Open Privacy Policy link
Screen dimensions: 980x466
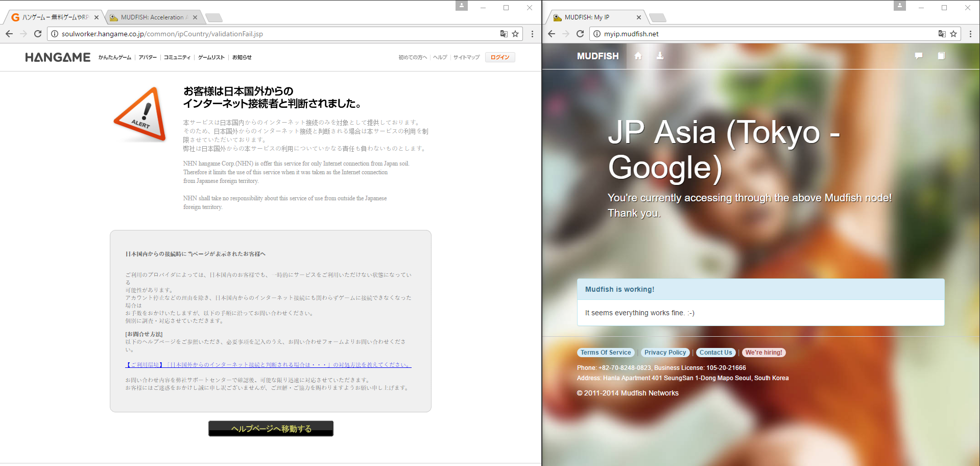(x=665, y=353)
